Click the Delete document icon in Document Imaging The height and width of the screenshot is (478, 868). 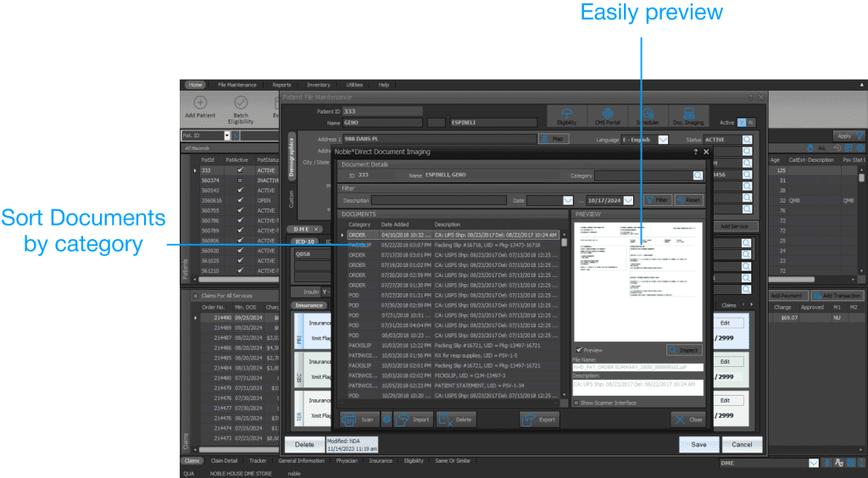click(x=456, y=420)
